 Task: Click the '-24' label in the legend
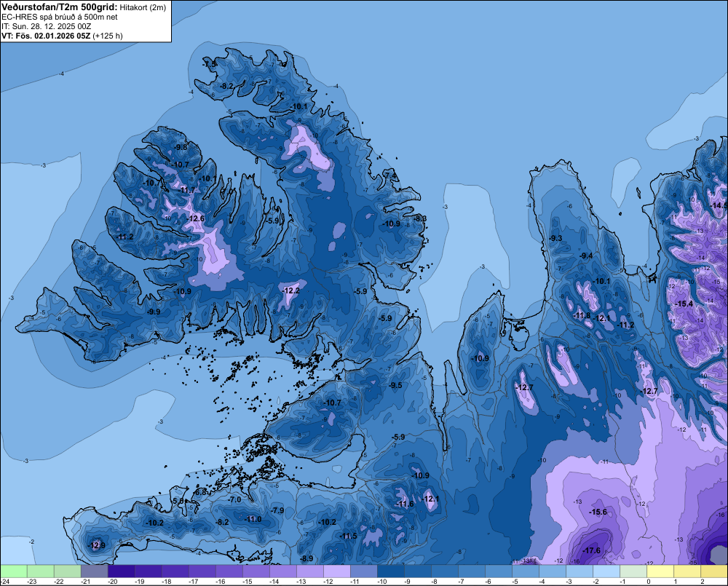(5, 582)
